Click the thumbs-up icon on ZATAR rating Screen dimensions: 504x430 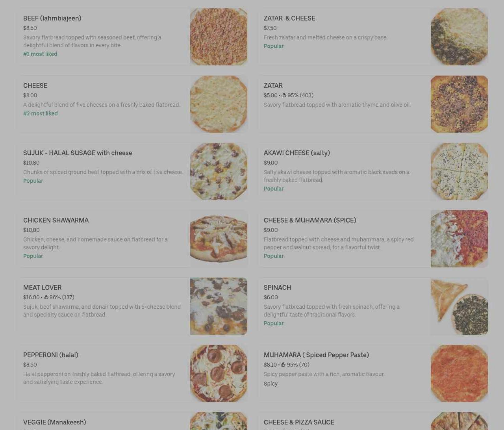click(x=283, y=95)
